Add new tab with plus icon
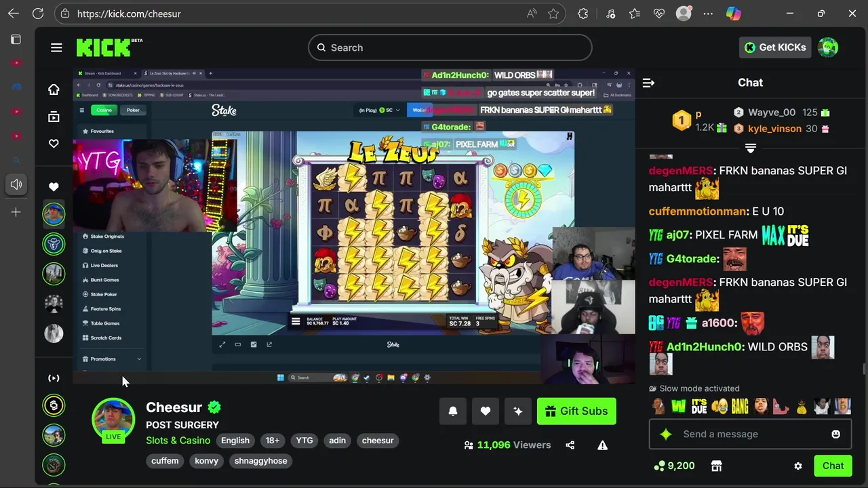The image size is (868, 488). pos(16,212)
